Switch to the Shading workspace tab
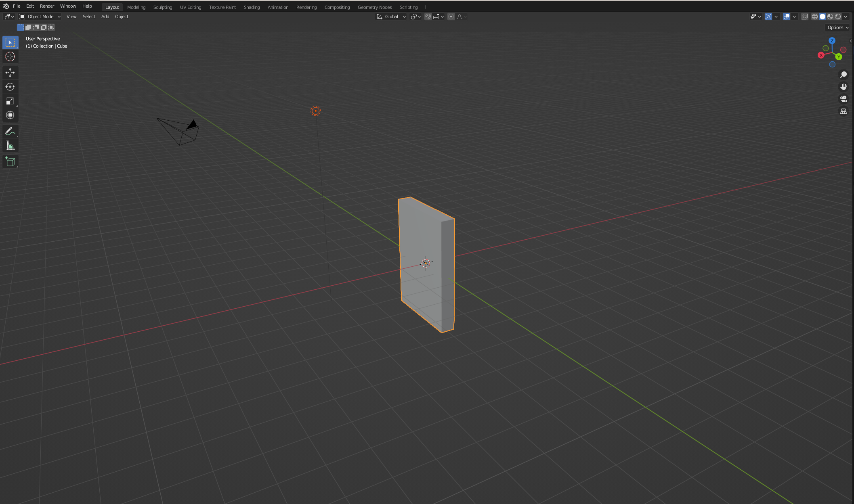The height and width of the screenshot is (504, 854). [x=252, y=7]
